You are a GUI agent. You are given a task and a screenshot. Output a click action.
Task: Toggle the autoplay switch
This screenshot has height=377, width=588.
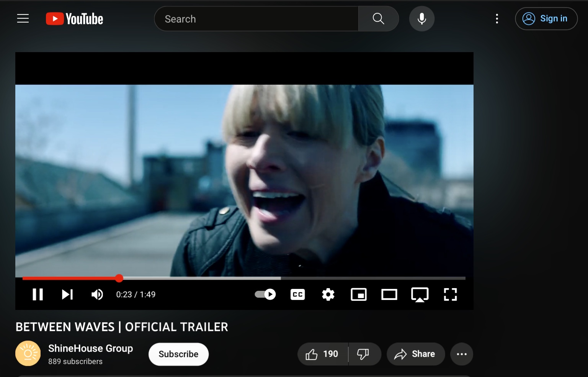pyautogui.click(x=265, y=294)
